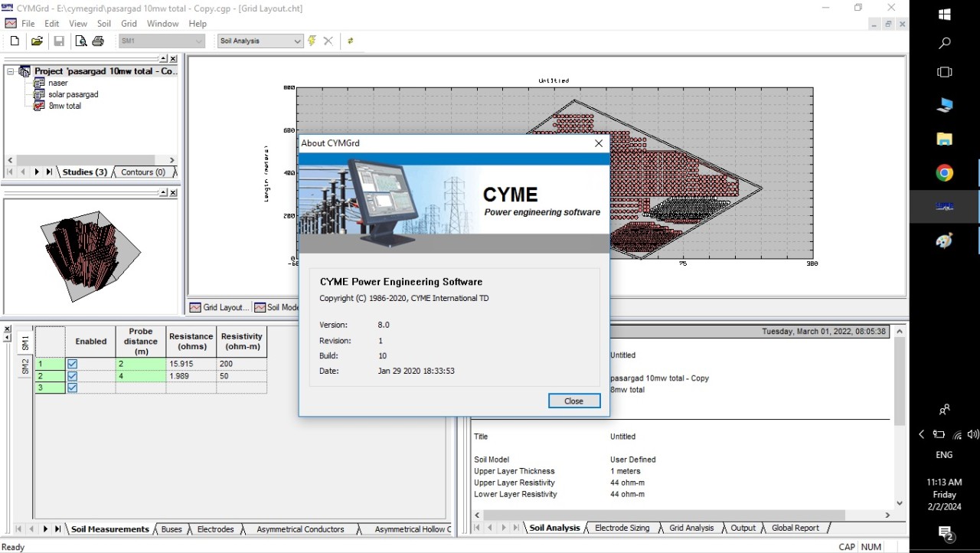Viewport: 980px width, 553px height.
Task: Open File Explorer from the taskbar
Action: [945, 139]
